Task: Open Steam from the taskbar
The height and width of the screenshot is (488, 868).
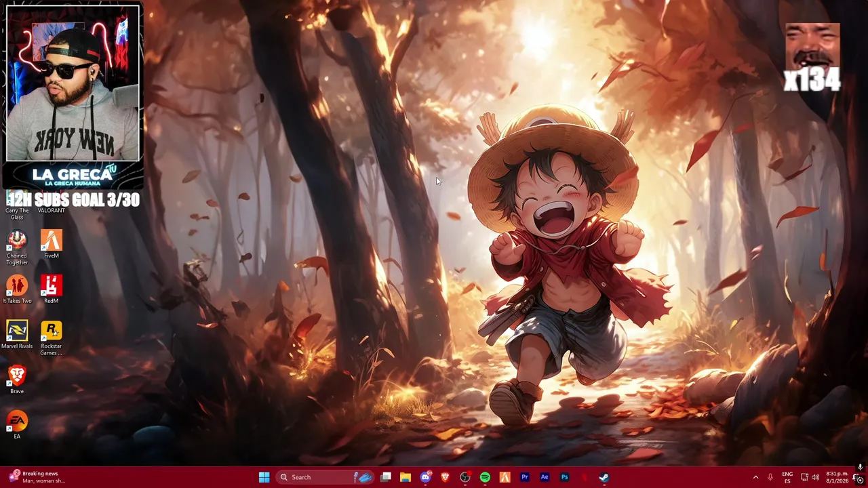Action: point(604,477)
